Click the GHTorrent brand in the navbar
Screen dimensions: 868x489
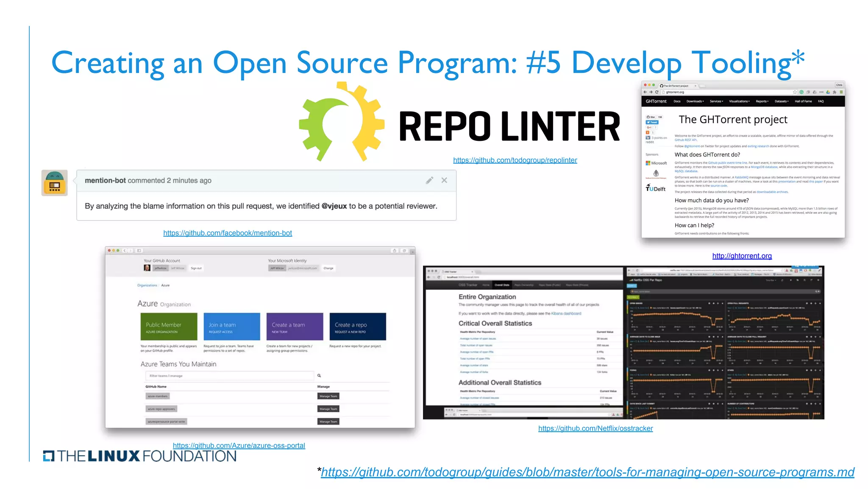[656, 101]
